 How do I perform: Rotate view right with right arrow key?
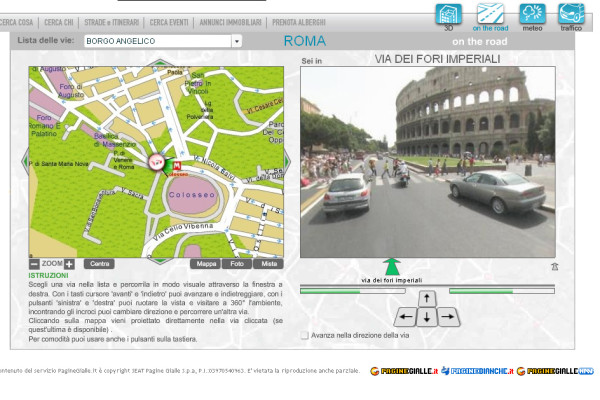tap(448, 317)
